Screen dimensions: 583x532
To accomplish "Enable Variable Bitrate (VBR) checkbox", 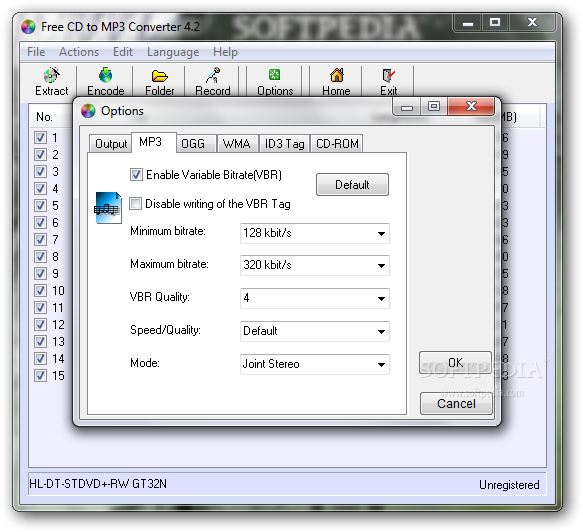I will pos(136,174).
